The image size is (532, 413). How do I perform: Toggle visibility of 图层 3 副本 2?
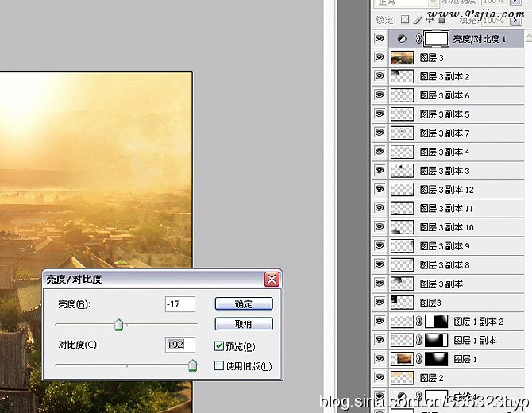pos(380,76)
